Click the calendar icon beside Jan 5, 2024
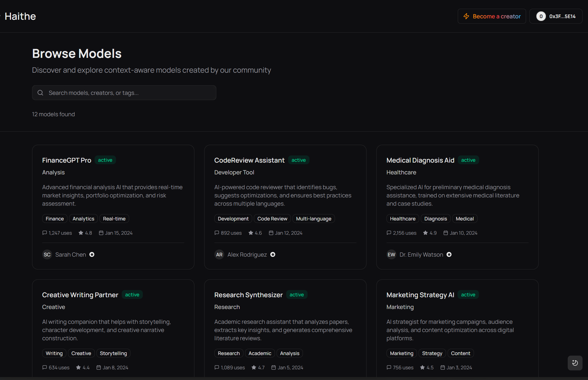This screenshot has height=380, width=588. coord(274,367)
